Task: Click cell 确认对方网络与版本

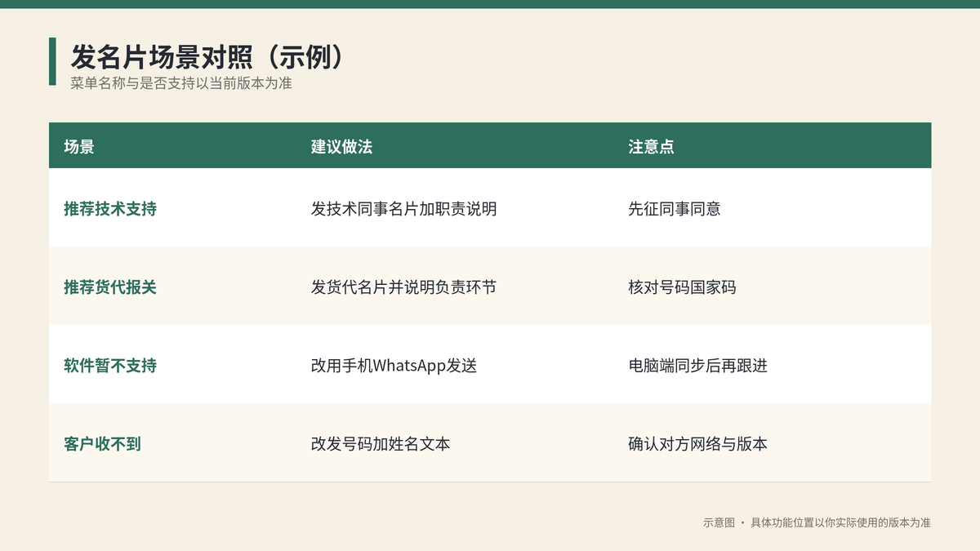Action: tap(697, 443)
